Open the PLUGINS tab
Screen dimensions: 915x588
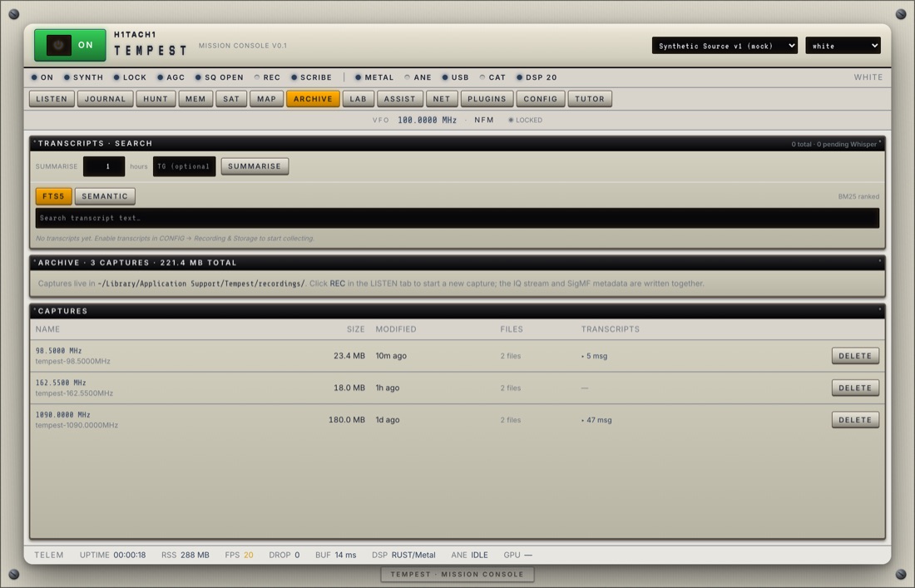coord(487,99)
